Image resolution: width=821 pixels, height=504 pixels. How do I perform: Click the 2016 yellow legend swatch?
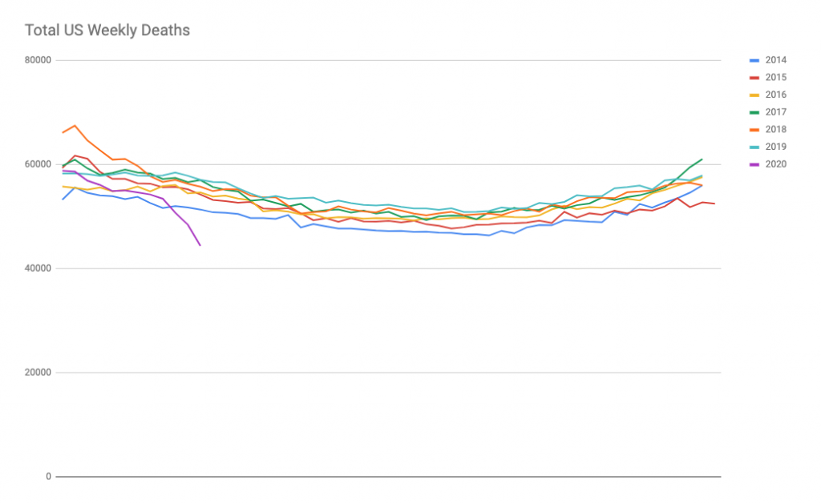[754, 95]
